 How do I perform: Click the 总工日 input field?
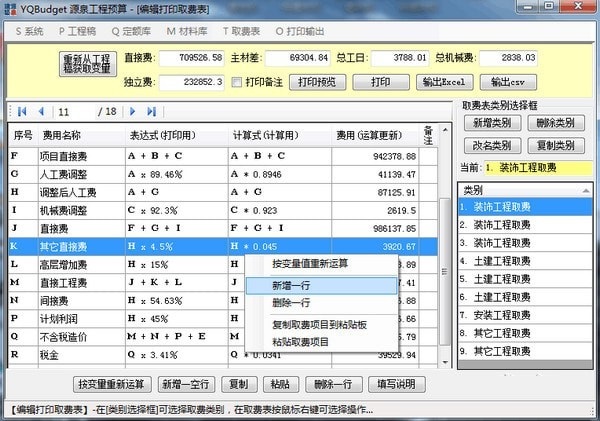point(399,58)
